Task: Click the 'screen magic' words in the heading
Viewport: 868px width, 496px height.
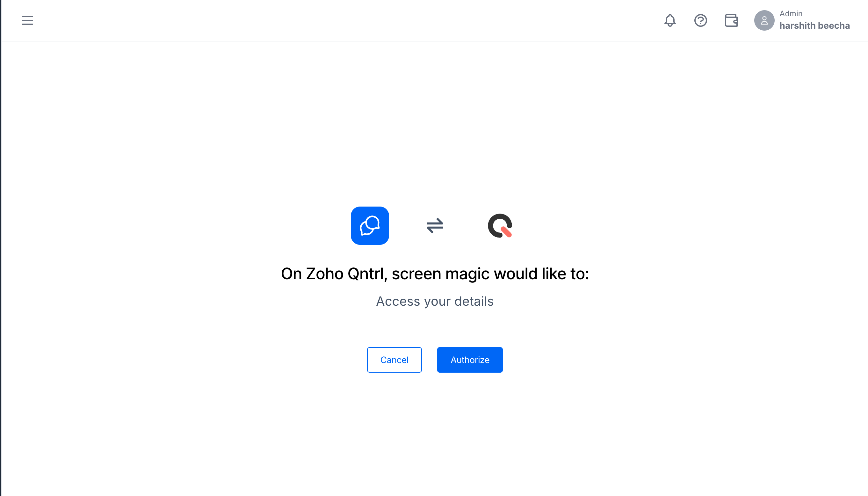Action: click(x=440, y=274)
